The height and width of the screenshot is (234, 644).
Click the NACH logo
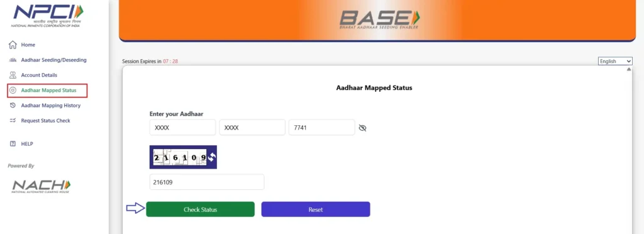tap(41, 186)
